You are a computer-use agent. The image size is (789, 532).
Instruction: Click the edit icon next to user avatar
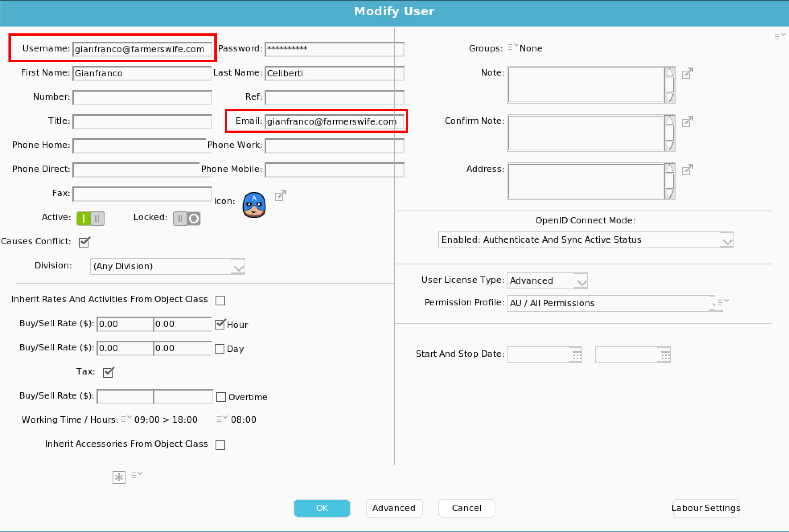point(280,196)
